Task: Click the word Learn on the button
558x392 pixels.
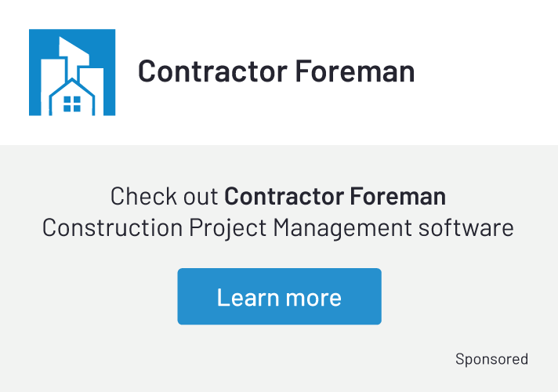Action: click(243, 297)
